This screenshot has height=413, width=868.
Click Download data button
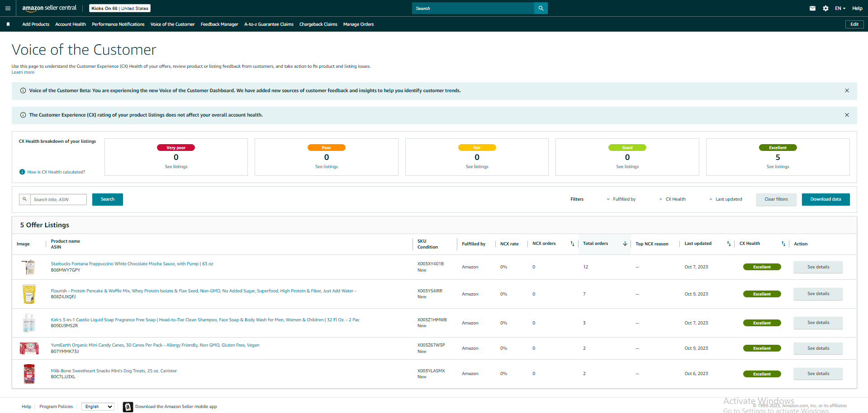click(x=826, y=199)
